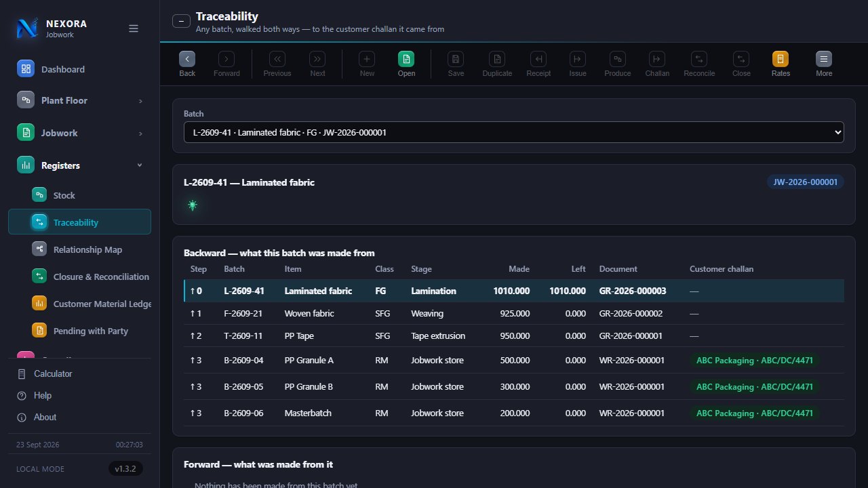The image size is (868, 488).
Task: Click the New document icon
Action: 367,59
